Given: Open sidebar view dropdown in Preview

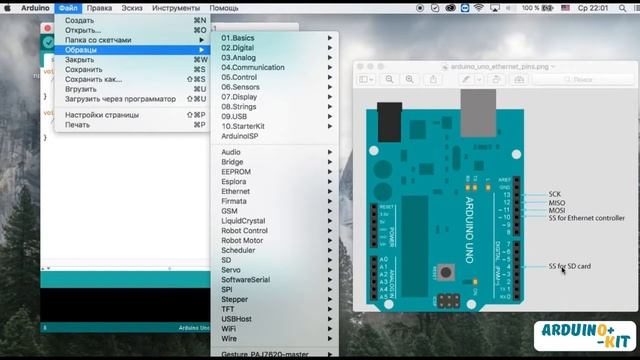Looking at the screenshot, I should click(366, 79).
